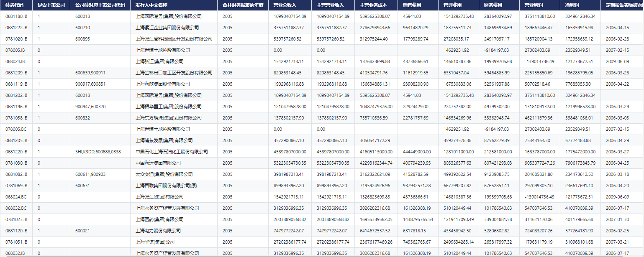Click bond code 0681209.IB
The width and height of the screenshot is (644, 257).
pyautogui.click(x=16, y=73)
